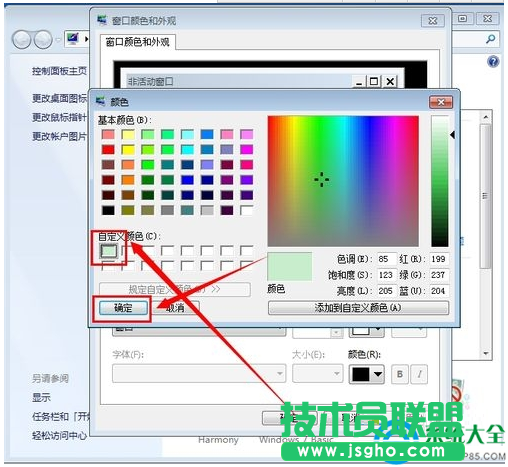Select the light red basic color swatch
The image size is (508, 467).
pyautogui.click(x=108, y=134)
